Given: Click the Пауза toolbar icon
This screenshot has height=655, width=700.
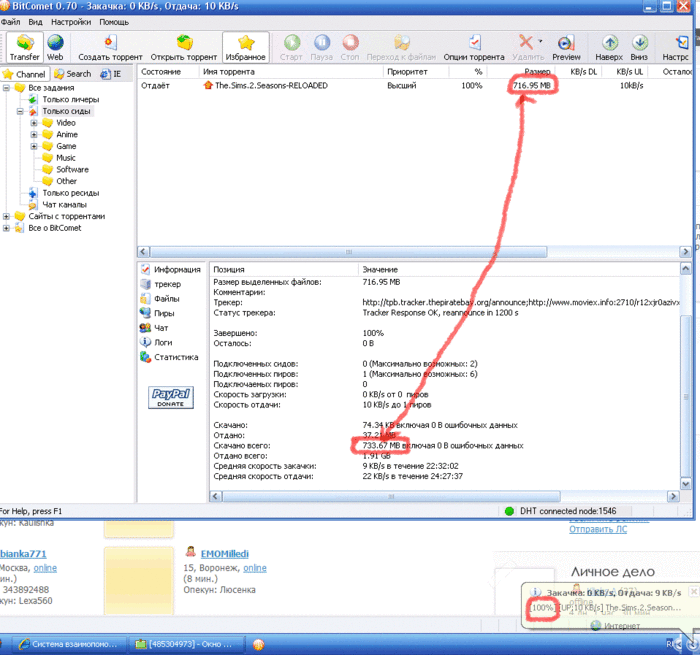Looking at the screenshot, I should [321, 47].
